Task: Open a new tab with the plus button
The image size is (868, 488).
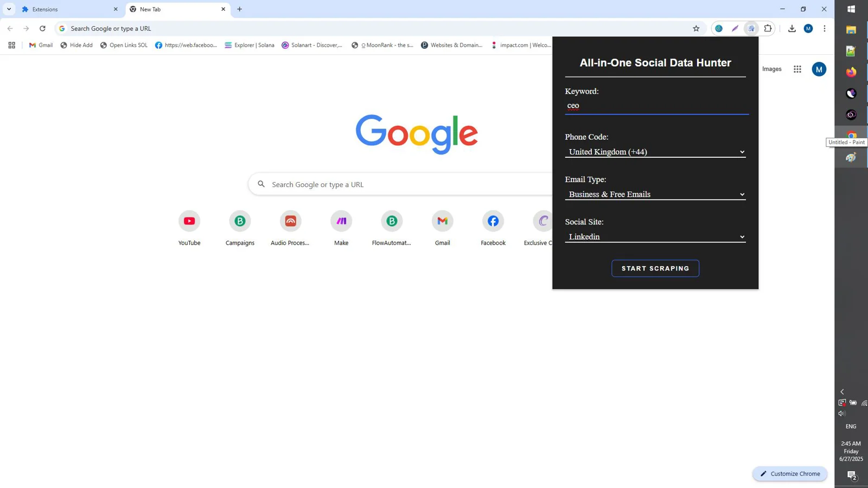Action: 240,9
